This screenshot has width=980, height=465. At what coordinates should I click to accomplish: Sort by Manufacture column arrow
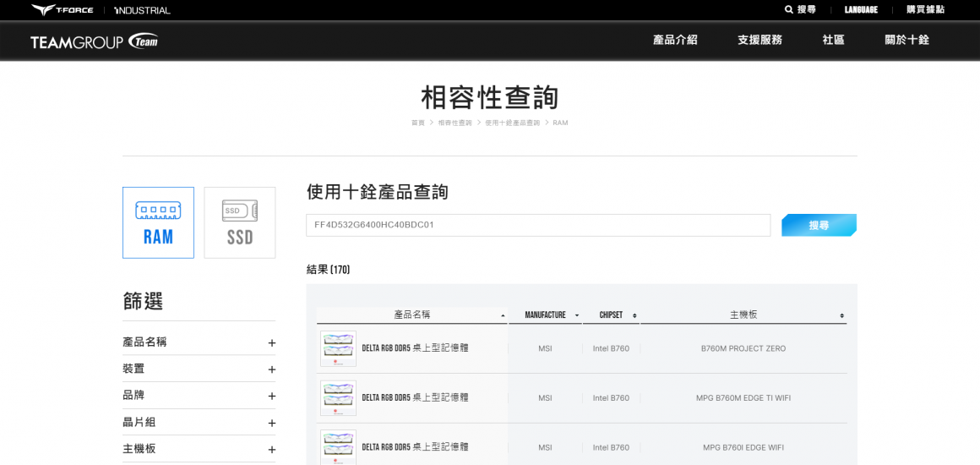(577, 315)
